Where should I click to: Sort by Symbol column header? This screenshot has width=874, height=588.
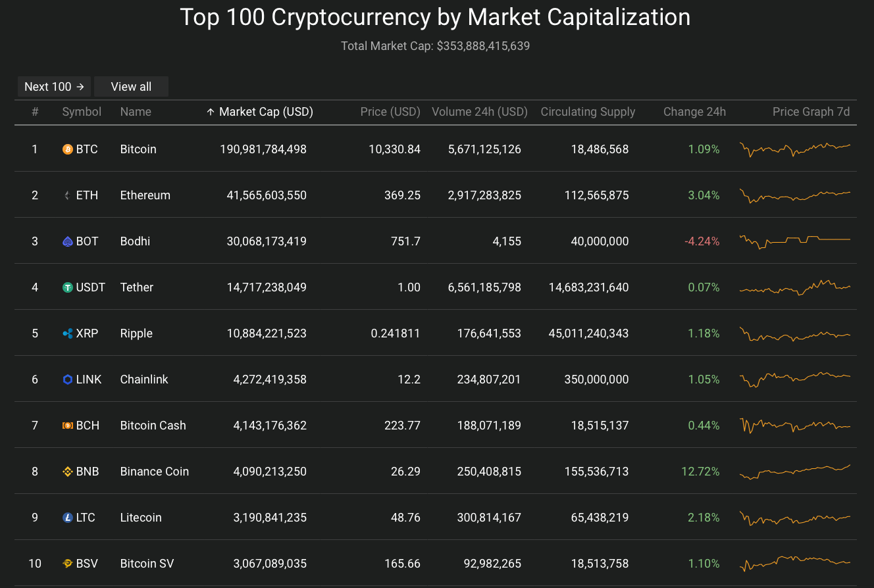point(82,112)
